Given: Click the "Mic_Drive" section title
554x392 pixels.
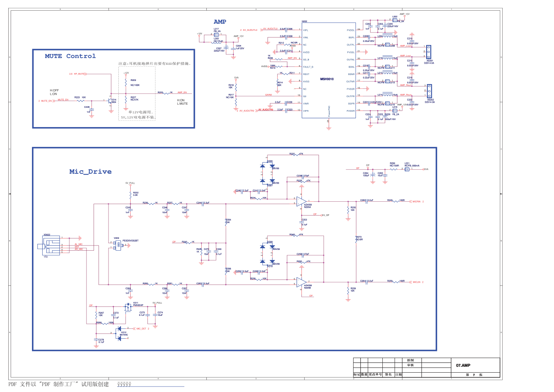Looking at the screenshot, I should click(x=90, y=171).
